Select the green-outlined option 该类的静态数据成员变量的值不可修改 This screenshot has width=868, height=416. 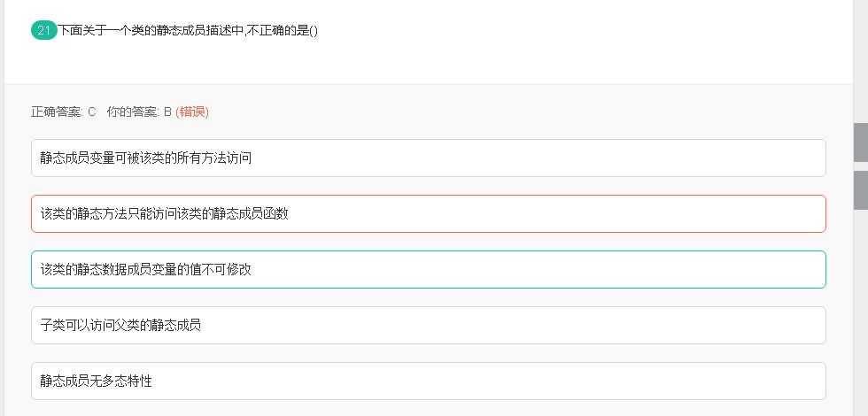tap(428, 269)
